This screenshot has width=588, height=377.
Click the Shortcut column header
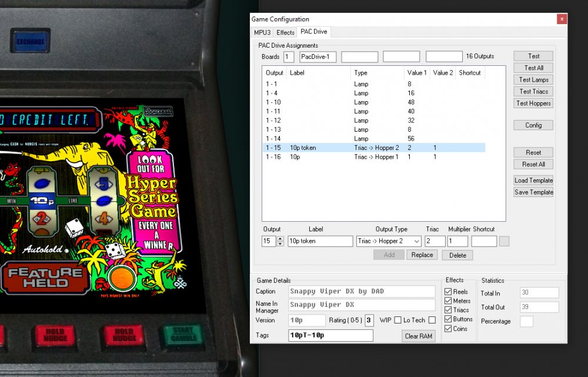coord(470,73)
